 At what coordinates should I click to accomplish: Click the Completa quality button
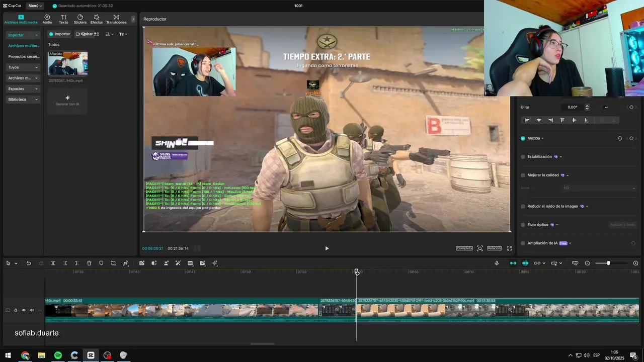tap(464, 248)
